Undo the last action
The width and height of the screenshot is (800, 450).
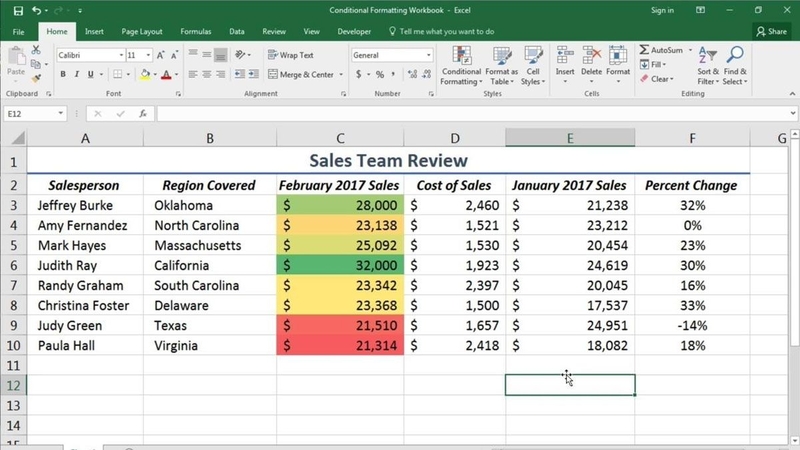(x=36, y=10)
